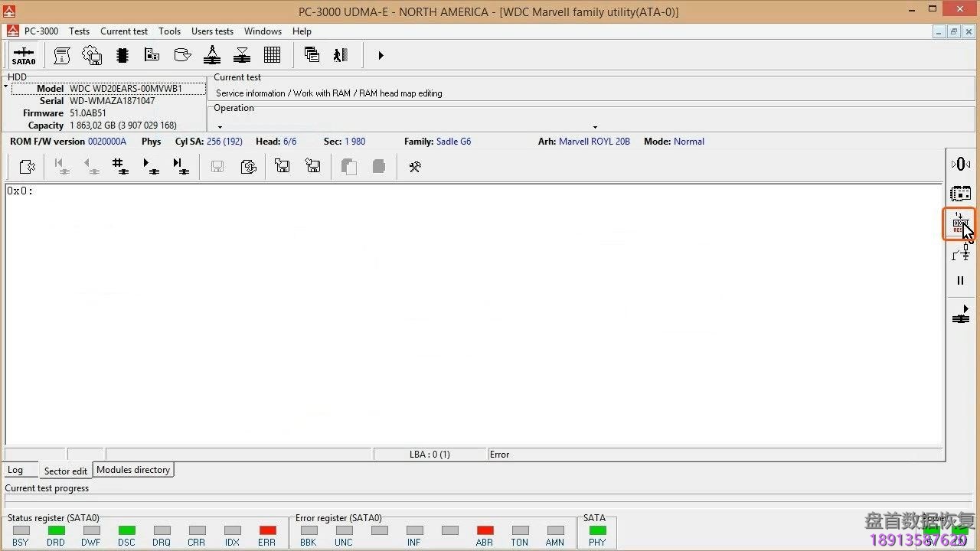Click the hammer and wrench settings icon

coord(415,167)
